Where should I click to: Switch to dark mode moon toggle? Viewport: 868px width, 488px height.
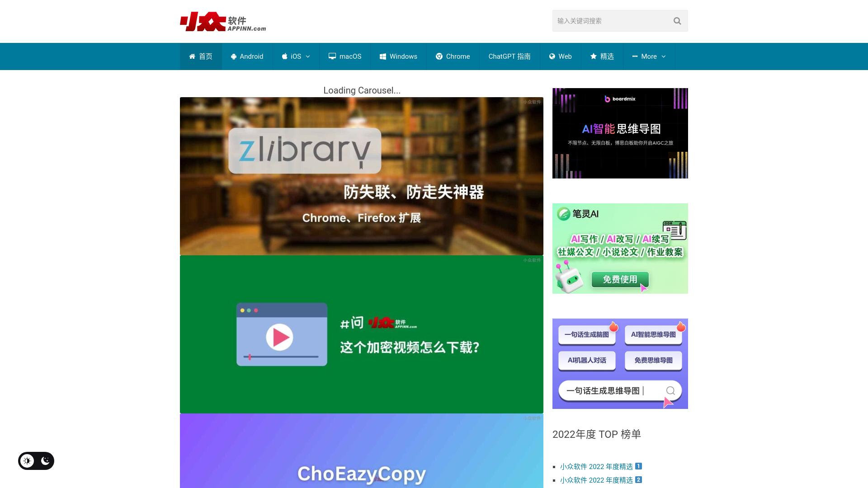coord(45,461)
